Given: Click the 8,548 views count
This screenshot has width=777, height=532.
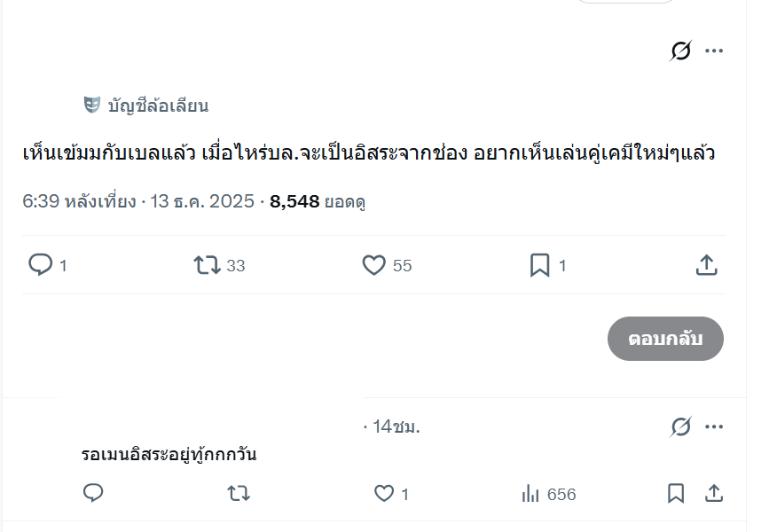Looking at the screenshot, I should coord(294,201).
